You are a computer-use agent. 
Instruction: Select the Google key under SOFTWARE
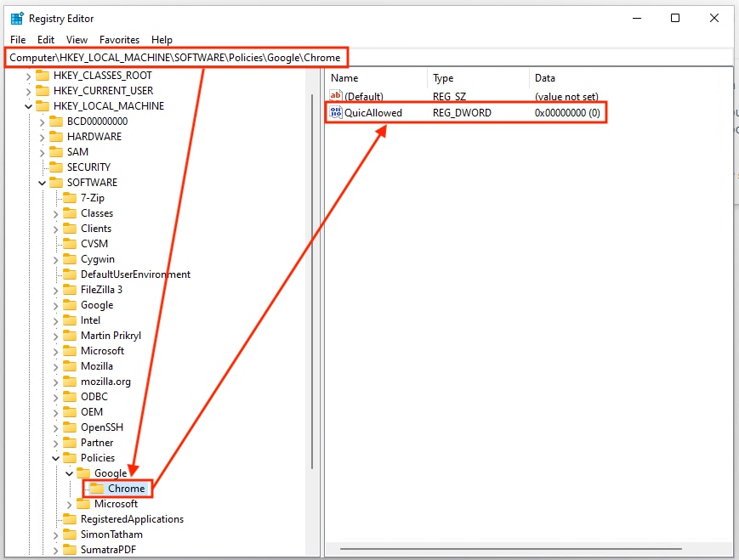click(97, 305)
